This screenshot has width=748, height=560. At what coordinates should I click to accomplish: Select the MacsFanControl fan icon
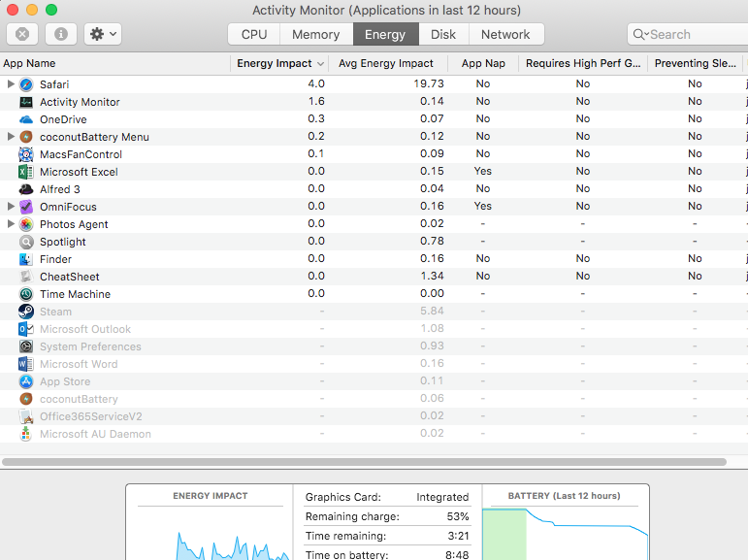point(26,154)
